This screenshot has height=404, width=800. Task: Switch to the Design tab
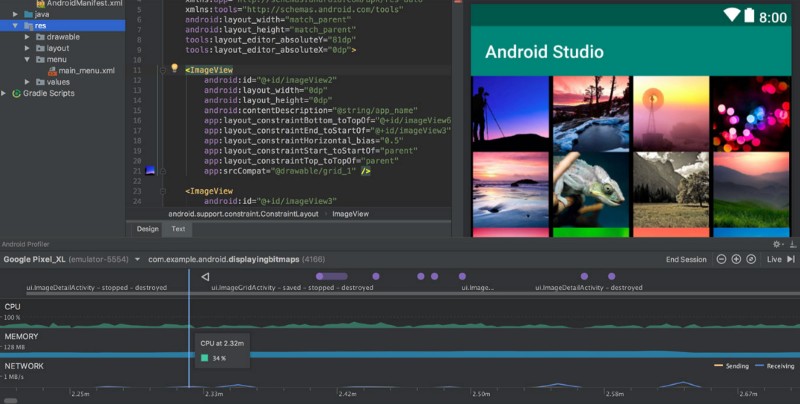click(147, 229)
